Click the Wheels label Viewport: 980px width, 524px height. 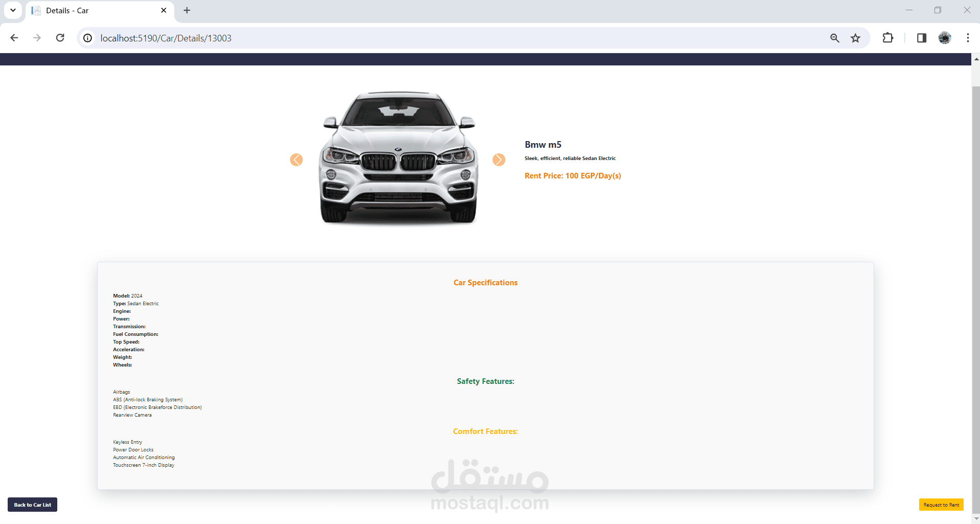point(123,365)
